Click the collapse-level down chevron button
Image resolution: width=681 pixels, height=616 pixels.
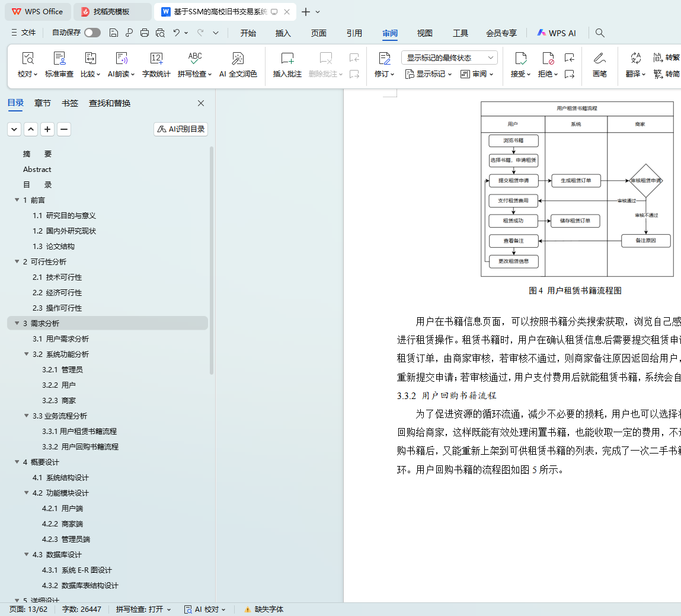coord(14,129)
